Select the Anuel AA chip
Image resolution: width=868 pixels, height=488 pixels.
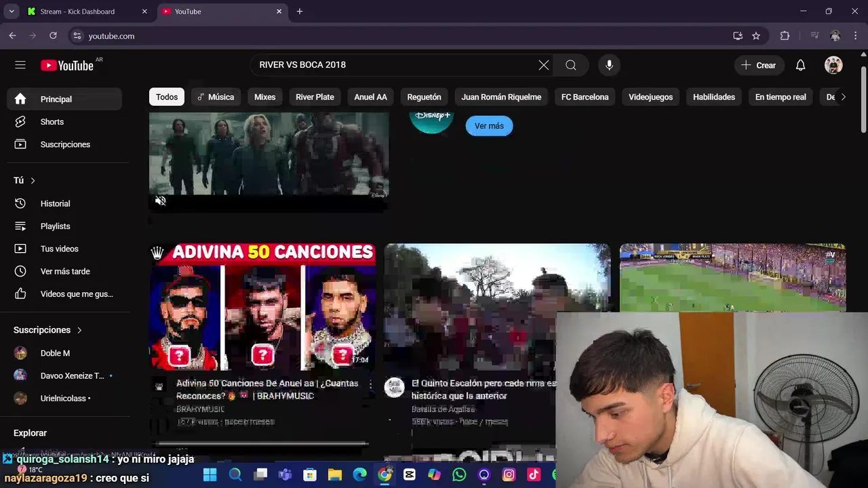[x=370, y=97]
